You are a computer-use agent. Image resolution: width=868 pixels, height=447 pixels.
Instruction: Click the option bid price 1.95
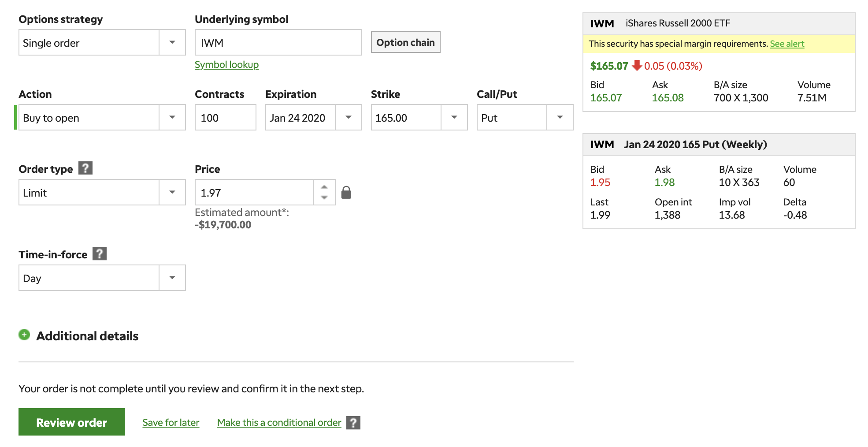[600, 183]
